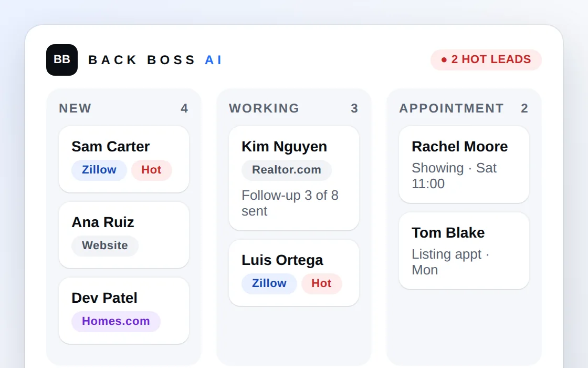Viewport: 588px width, 368px height.
Task: Click the BB logo icon
Action: click(62, 60)
